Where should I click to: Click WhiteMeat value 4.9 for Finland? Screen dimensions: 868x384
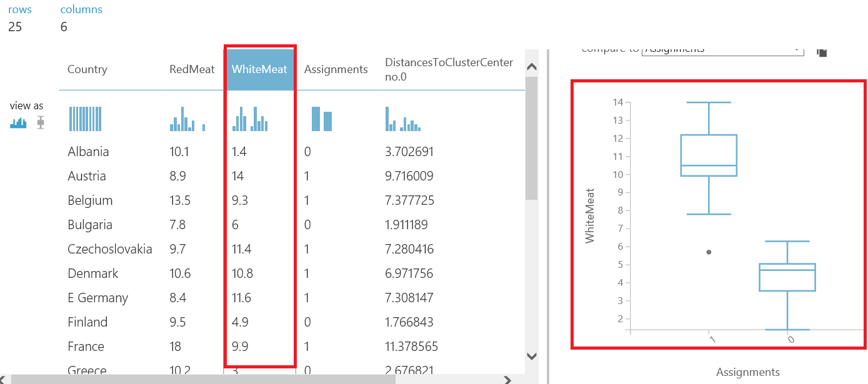(239, 322)
